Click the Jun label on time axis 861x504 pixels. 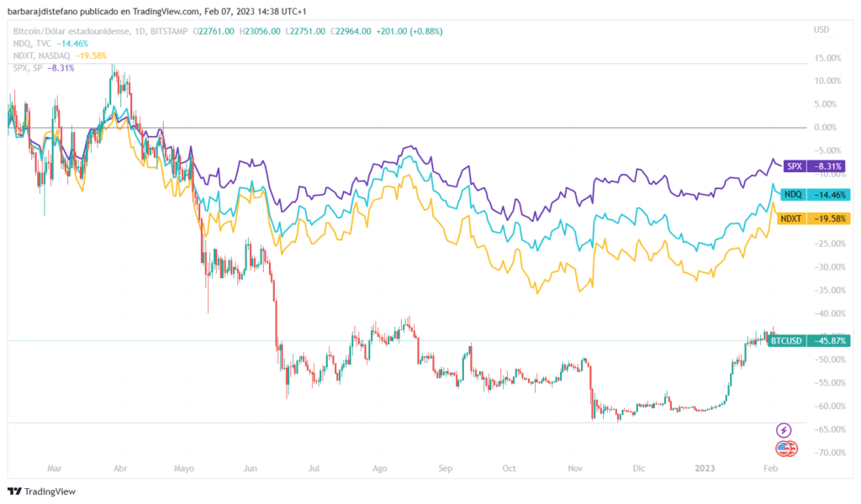[250, 471]
